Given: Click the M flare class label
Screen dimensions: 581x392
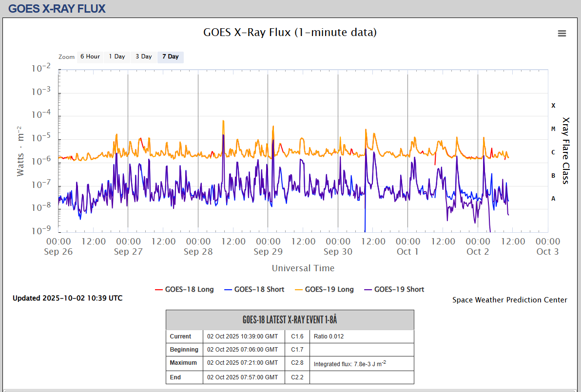Looking at the screenshot, I should coord(553,129).
